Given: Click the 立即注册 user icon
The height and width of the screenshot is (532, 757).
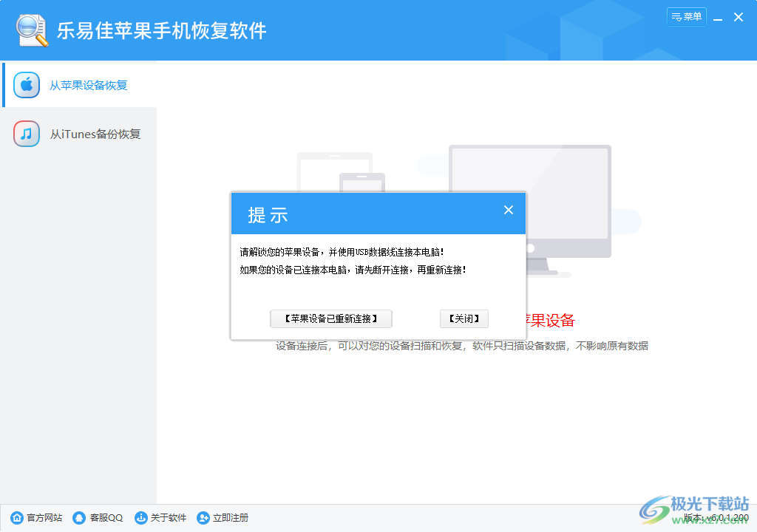Looking at the screenshot, I should click(203, 518).
